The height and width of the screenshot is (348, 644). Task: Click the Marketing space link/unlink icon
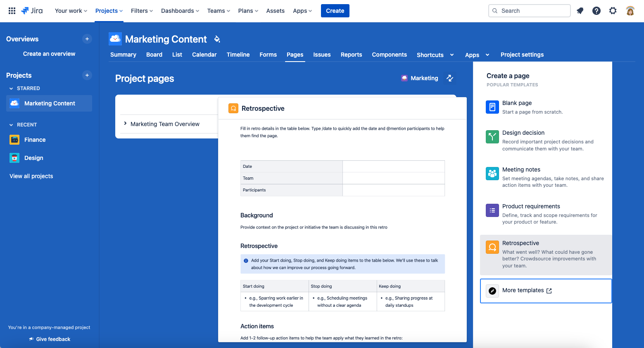(450, 78)
